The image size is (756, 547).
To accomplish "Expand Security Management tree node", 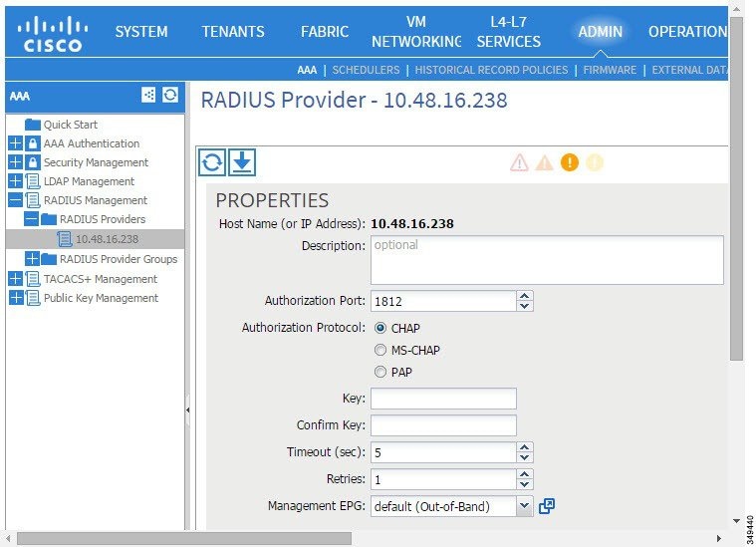I will tap(15, 162).
